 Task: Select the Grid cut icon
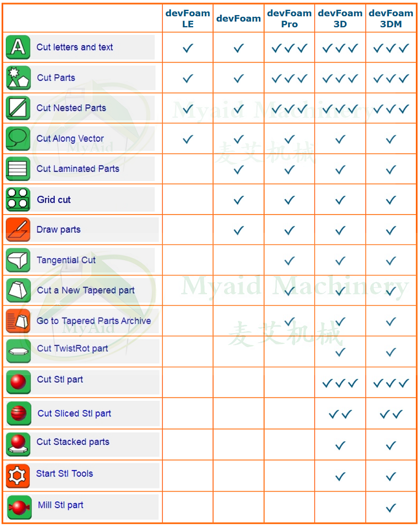(x=18, y=199)
